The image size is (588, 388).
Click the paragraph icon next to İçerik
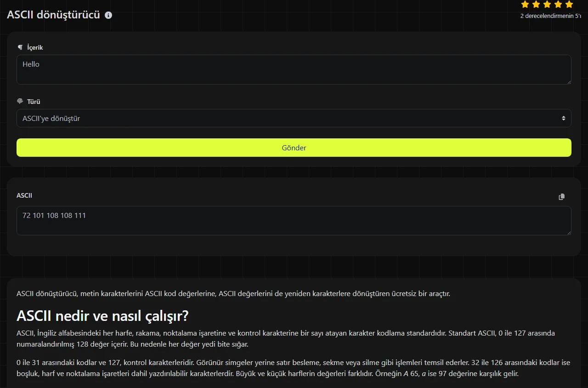[x=20, y=47]
